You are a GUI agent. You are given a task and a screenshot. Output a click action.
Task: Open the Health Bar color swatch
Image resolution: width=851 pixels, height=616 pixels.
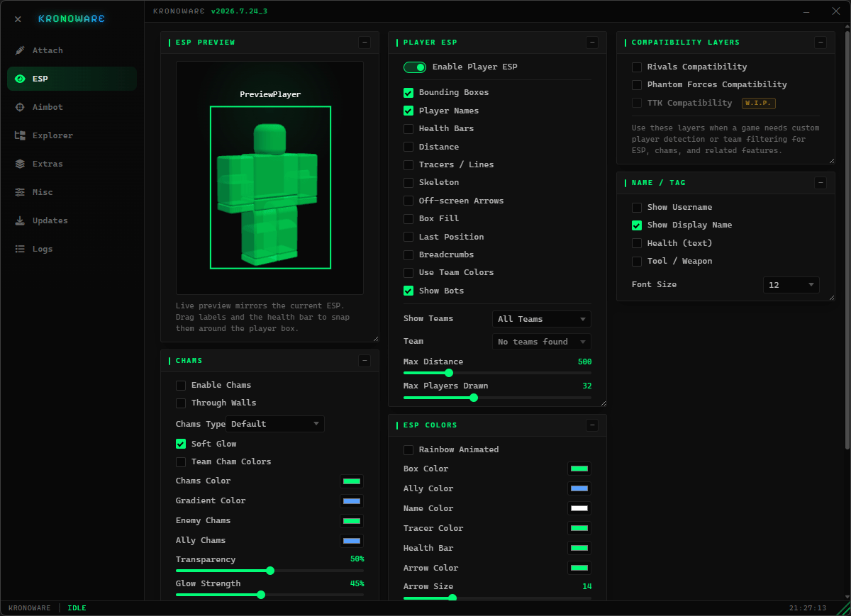click(x=579, y=548)
